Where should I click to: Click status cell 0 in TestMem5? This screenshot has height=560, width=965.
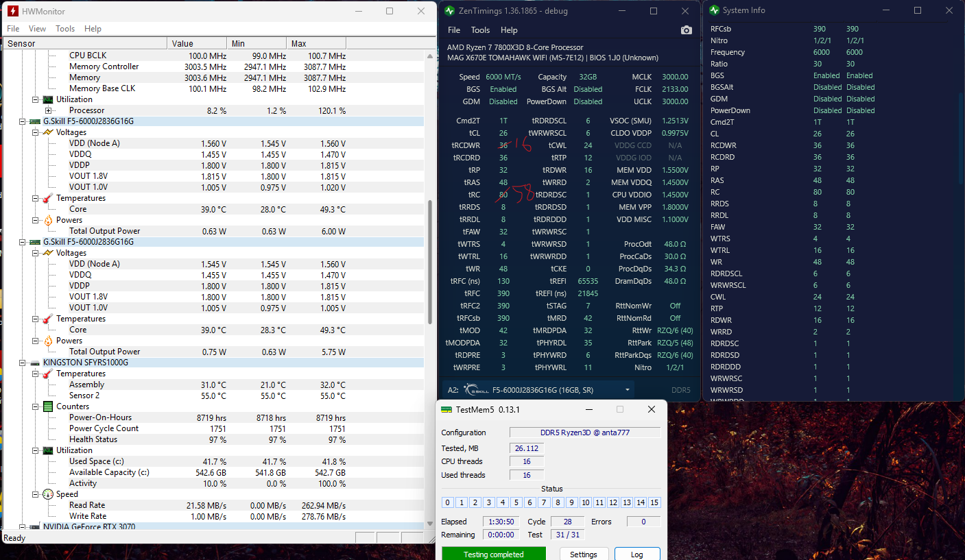click(447, 502)
